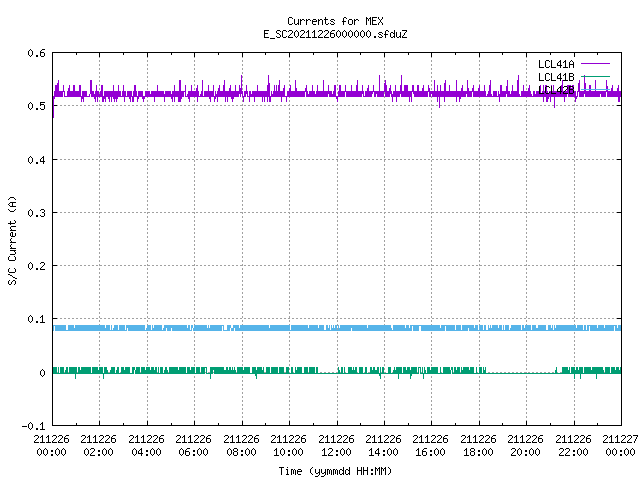Click the x-axis tick '211226 22:00'
Viewport: 640px width, 480px height.
(x=573, y=446)
